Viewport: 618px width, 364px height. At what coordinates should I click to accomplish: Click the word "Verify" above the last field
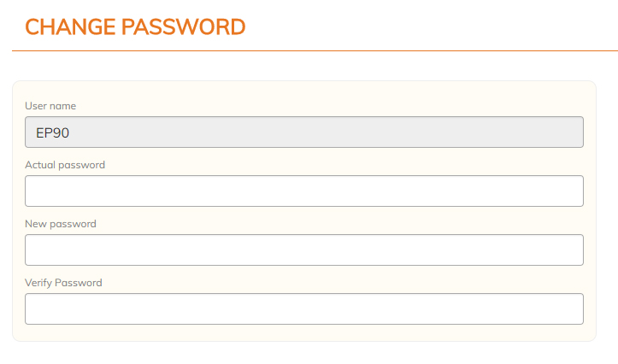(38, 283)
